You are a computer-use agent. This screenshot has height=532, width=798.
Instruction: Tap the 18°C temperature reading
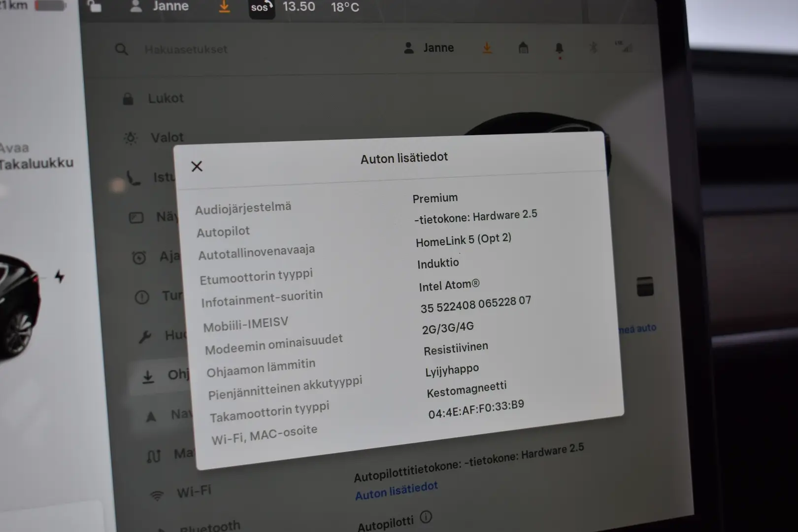click(345, 7)
